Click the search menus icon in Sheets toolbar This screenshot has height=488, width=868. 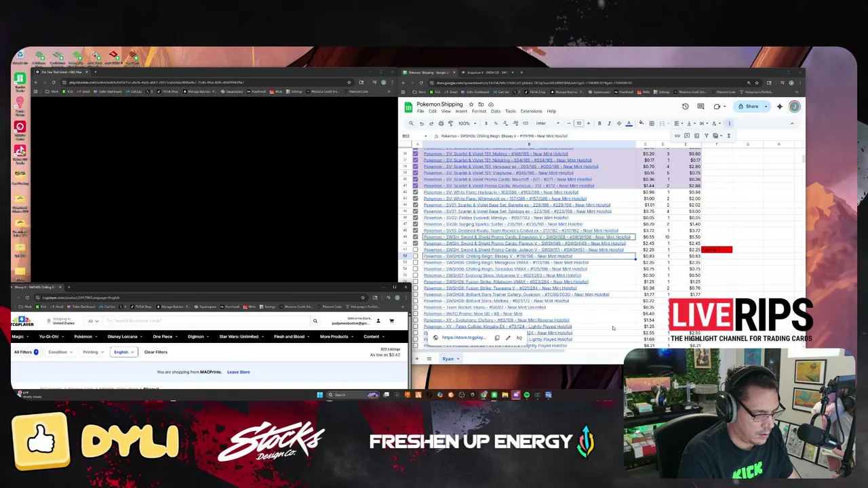coord(411,123)
